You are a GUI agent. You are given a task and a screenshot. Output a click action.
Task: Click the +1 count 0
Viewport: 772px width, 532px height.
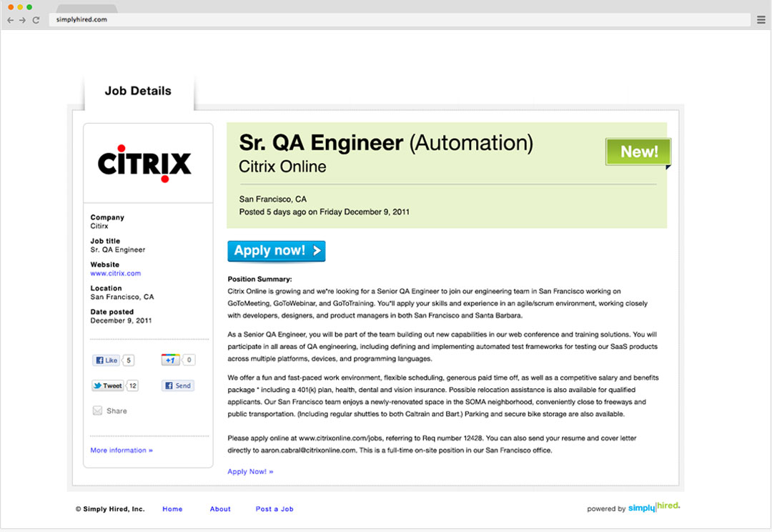coord(189,360)
